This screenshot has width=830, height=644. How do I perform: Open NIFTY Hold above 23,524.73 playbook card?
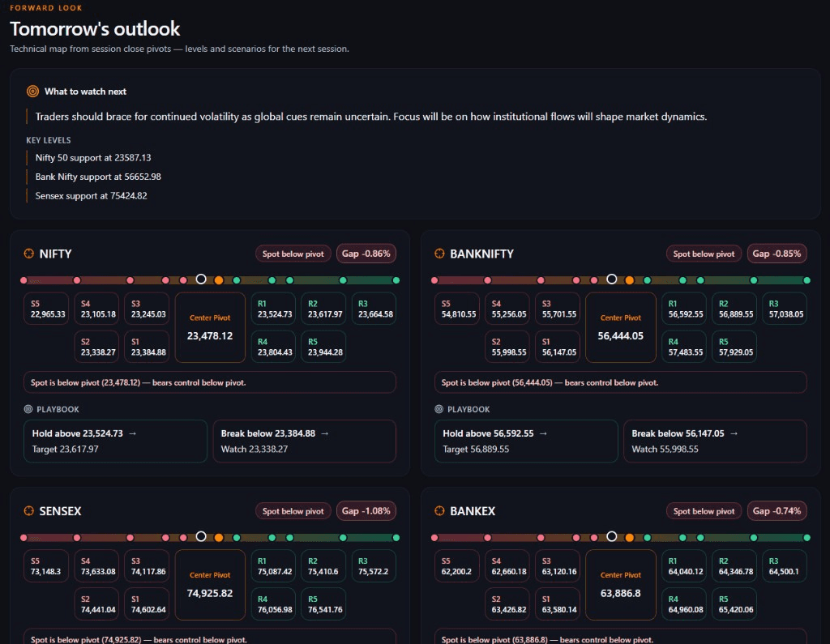tap(115, 441)
